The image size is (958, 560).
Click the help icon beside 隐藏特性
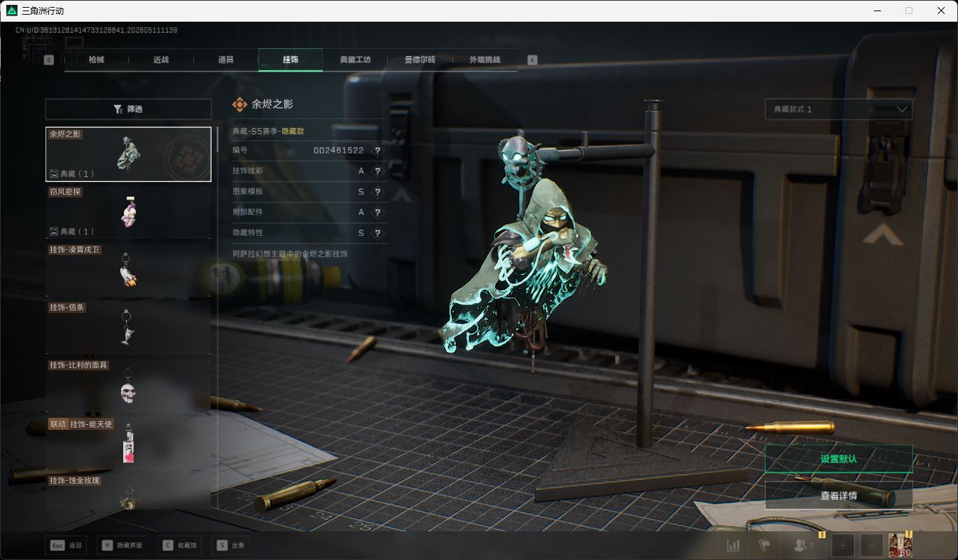click(x=377, y=233)
